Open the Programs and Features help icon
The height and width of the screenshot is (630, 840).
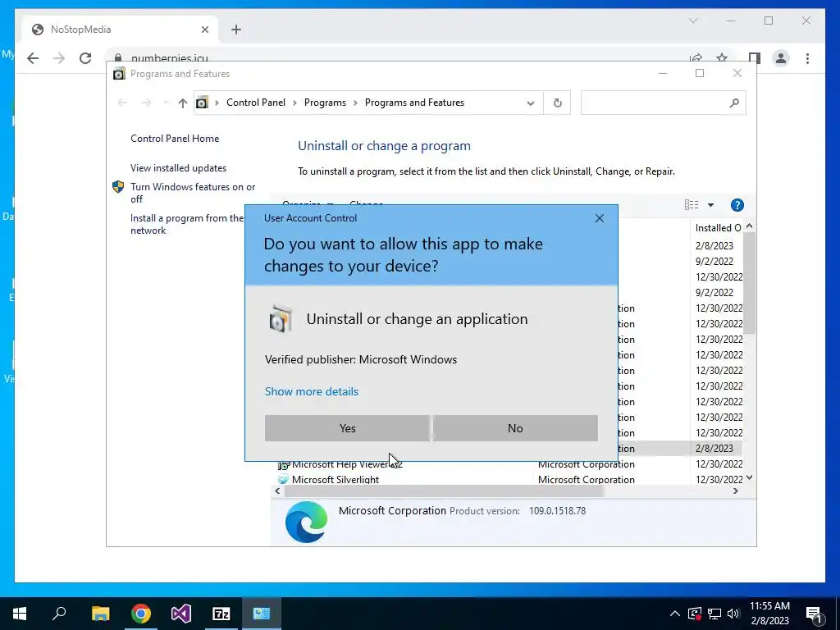coord(737,205)
